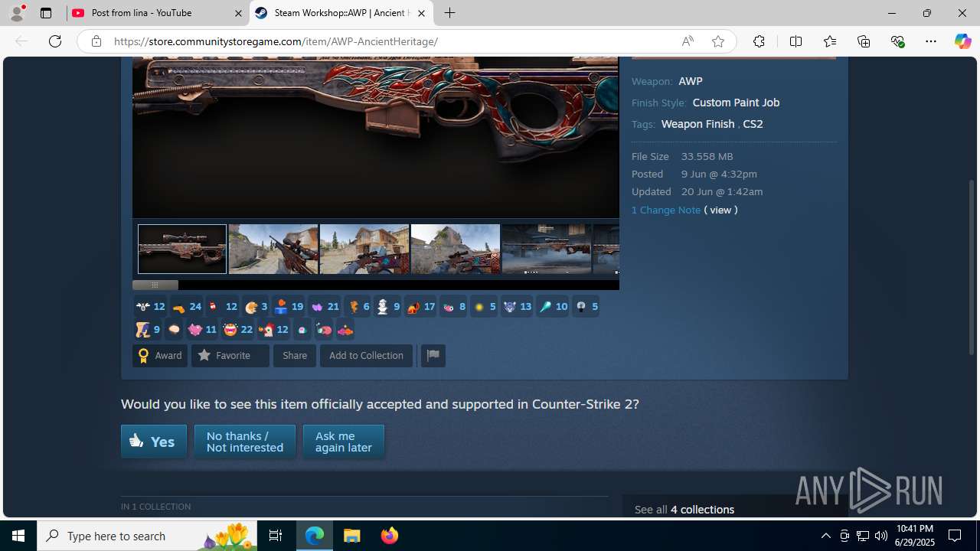Screen dimensions: 980x551
Task: Toggle Split screen icon
Action: [x=795, y=41]
